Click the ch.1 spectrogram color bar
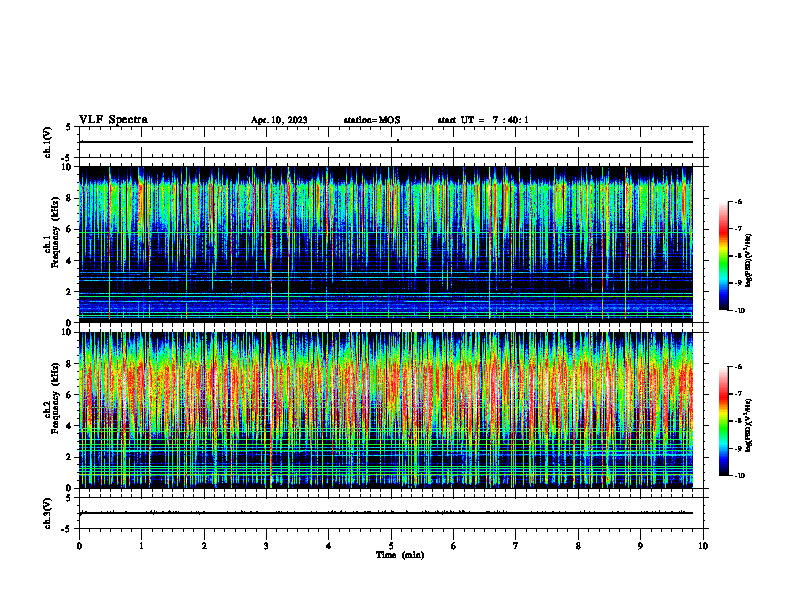The image size is (792, 612). pyautogui.click(x=723, y=256)
